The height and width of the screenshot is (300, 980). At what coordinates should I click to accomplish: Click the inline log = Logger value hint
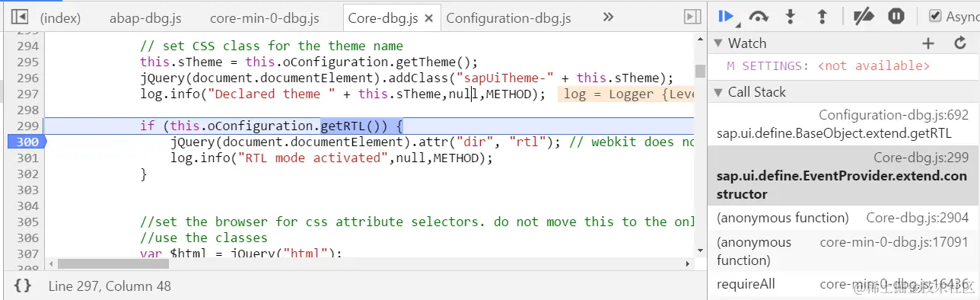pos(625,94)
